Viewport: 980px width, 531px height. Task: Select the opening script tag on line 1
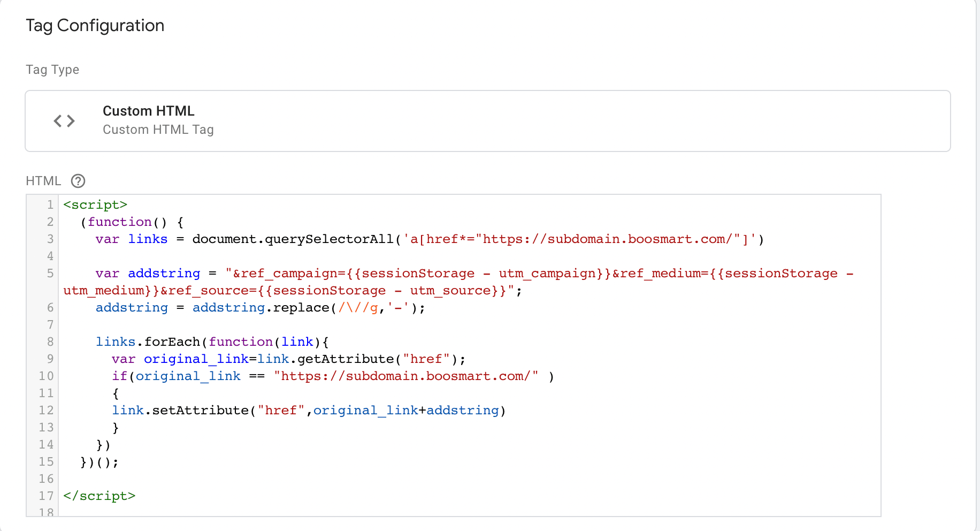coord(95,204)
